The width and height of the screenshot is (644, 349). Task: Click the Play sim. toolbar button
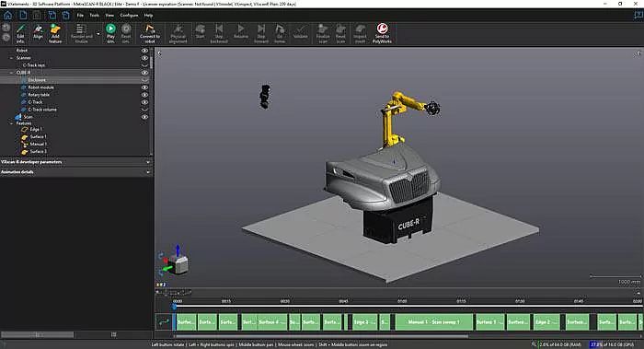pyautogui.click(x=110, y=33)
